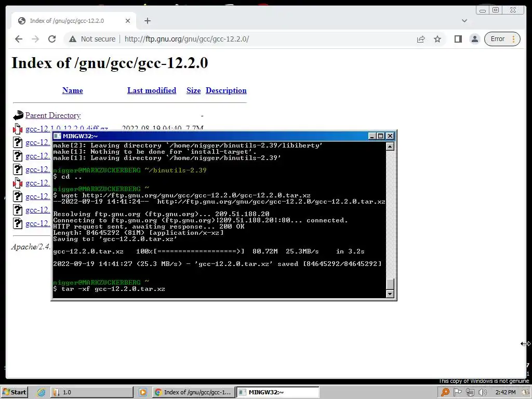Viewport: 532px width, 399px height.
Task: Click 'Nothing to be done for install-target' line
Action: click(155, 152)
